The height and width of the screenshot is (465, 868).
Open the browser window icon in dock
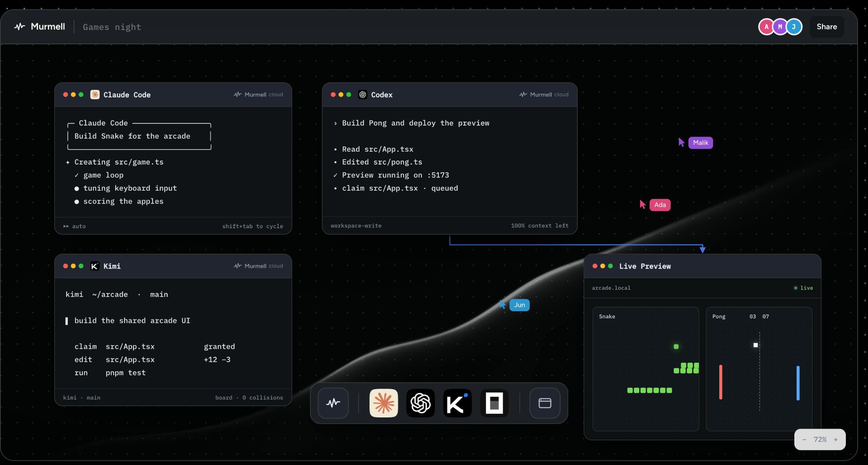pyautogui.click(x=545, y=403)
